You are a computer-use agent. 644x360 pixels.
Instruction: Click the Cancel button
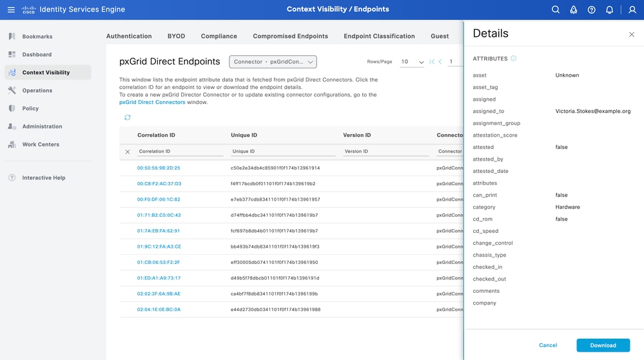pos(548,345)
